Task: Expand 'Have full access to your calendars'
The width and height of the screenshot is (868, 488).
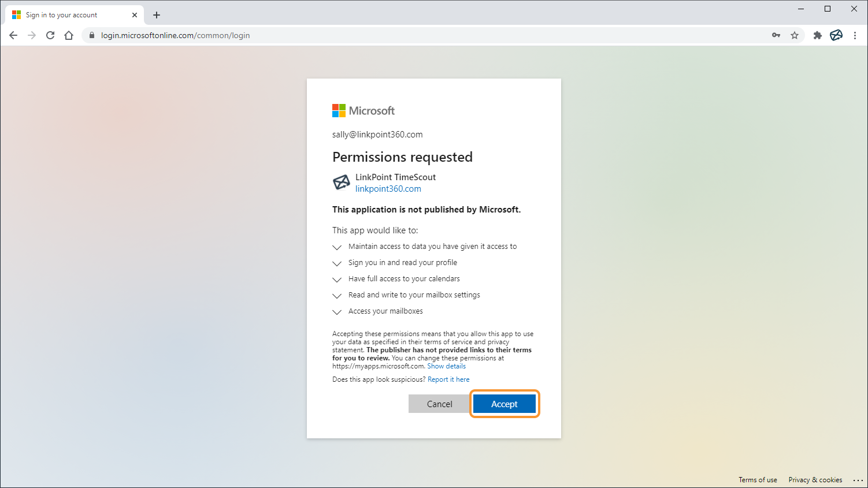Action: click(337, 280)
